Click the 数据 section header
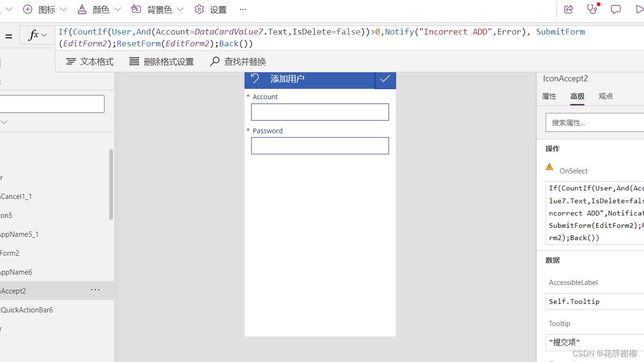 pyautogui.click(x=552, y=260)
